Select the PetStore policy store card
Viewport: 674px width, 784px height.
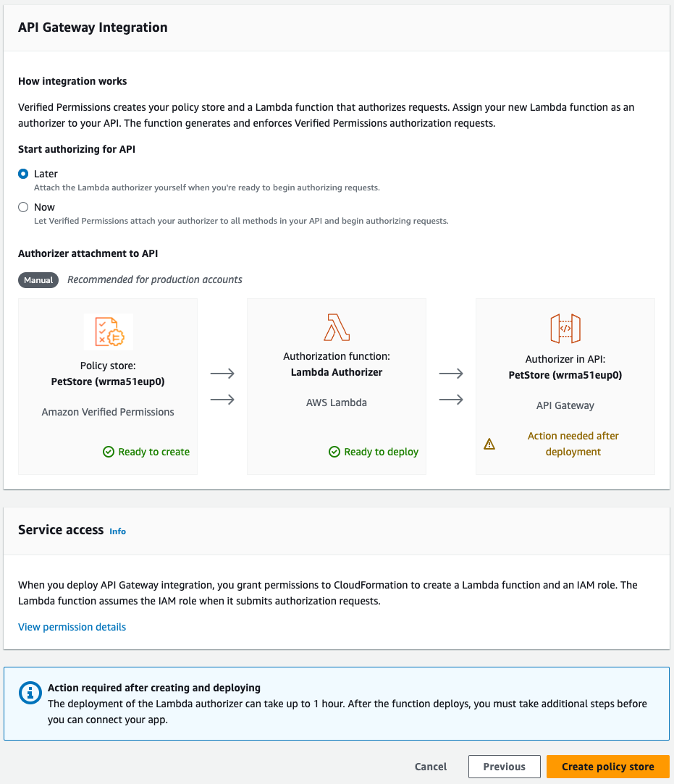click(x=107, y=386)
